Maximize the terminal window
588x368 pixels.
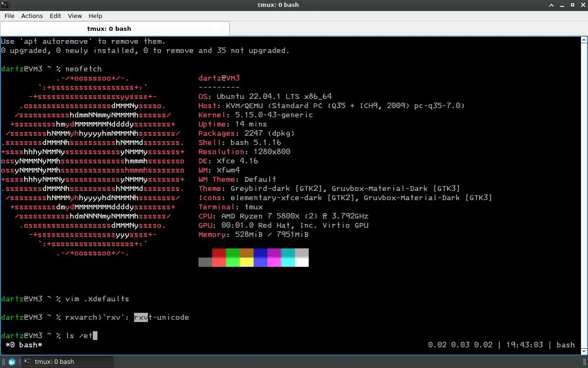pyautogui.click(x=572, y=5)
